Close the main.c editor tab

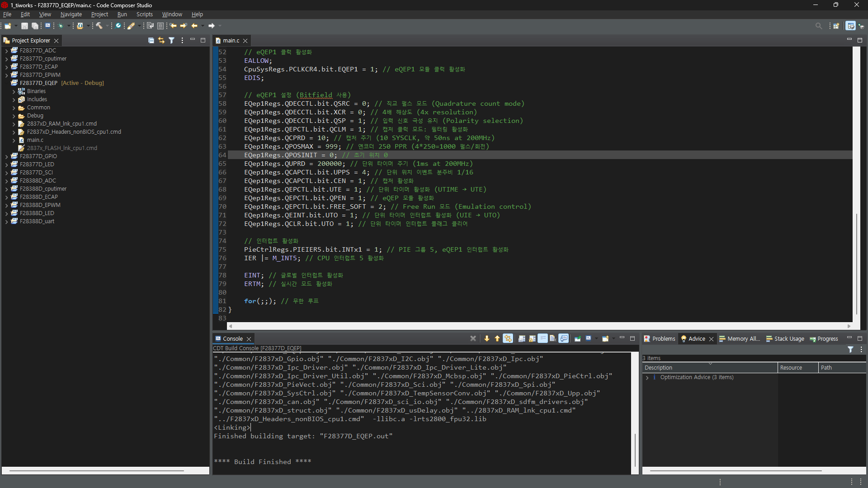[x=245, y=41]
